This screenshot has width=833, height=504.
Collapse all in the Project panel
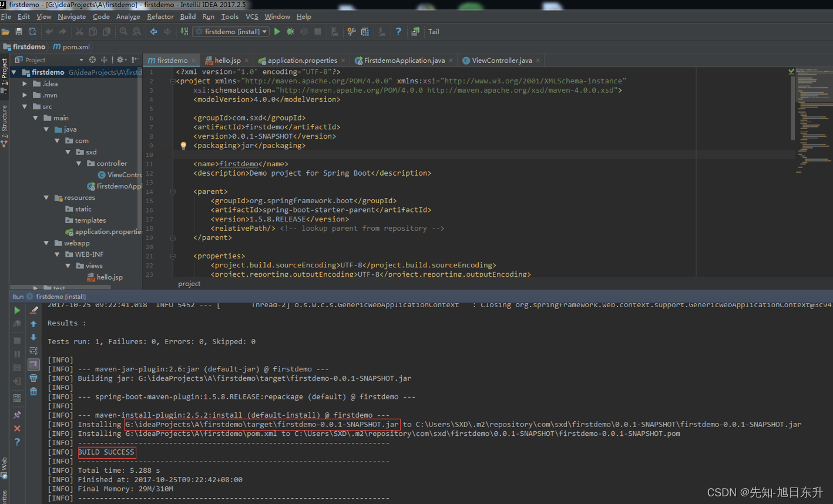coord(104,60)
